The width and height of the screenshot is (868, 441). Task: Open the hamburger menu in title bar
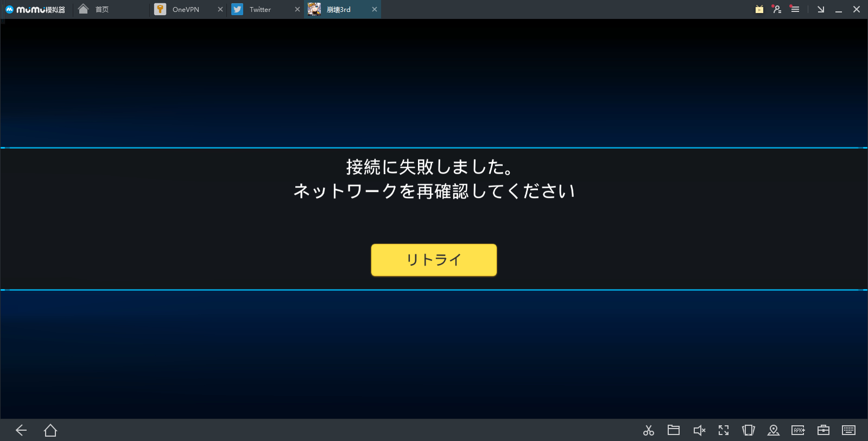click(x=795, y=9)
